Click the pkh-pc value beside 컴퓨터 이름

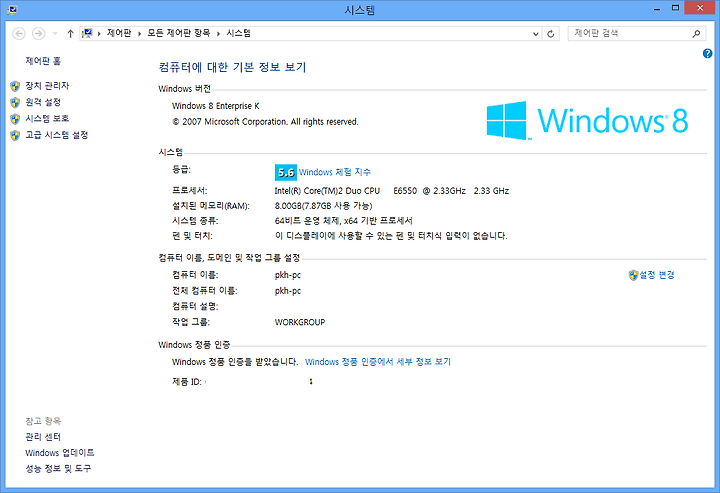click(288, 275)
